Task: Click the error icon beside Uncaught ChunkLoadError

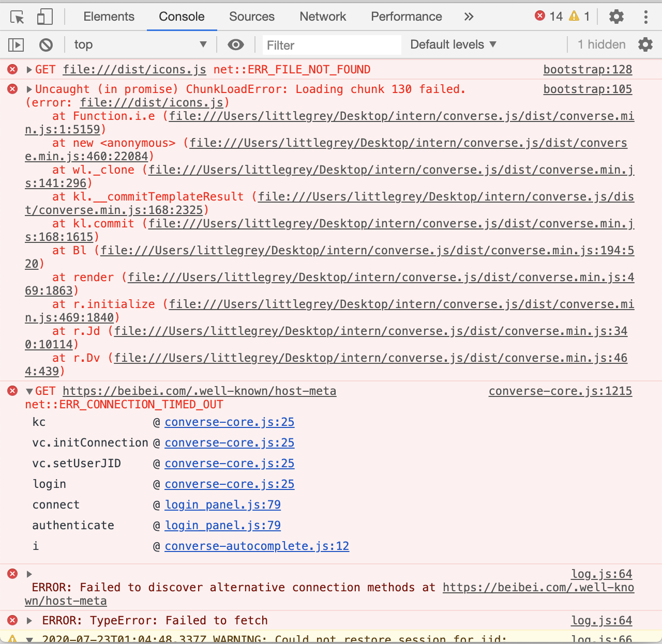Action: [x=12, y=89]
